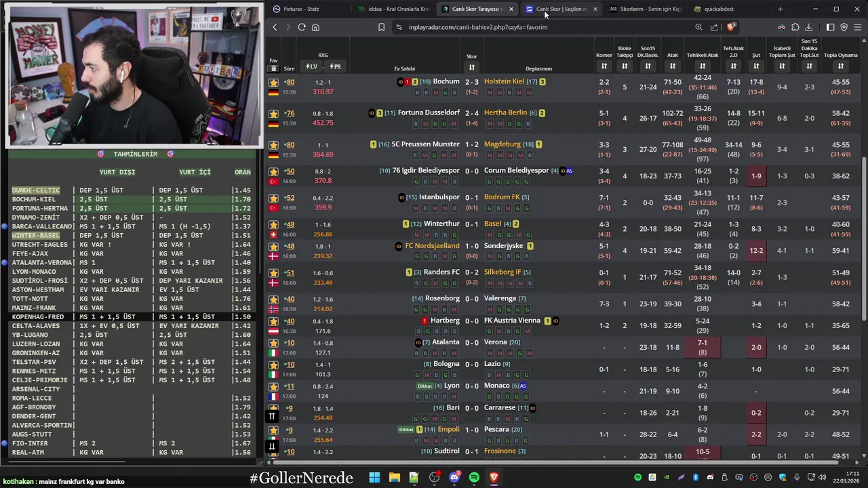Toggle favorite star for Winterthur match
Viewport: 868px width, 488px height.
(x=273, y=224)
